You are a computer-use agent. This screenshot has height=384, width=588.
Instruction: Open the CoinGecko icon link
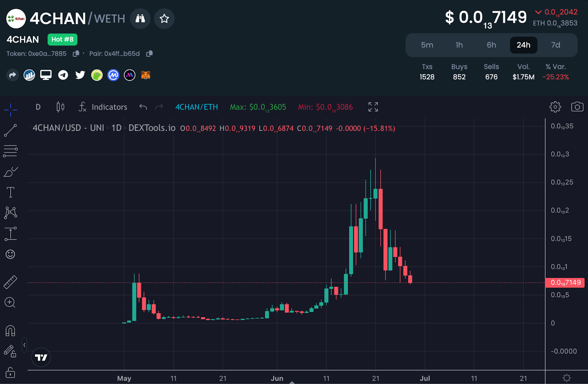pos(97,75)
